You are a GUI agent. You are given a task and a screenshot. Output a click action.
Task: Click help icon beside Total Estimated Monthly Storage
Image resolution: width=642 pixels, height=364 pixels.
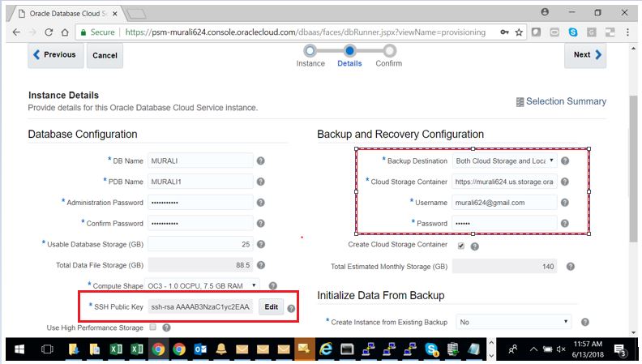571,266
